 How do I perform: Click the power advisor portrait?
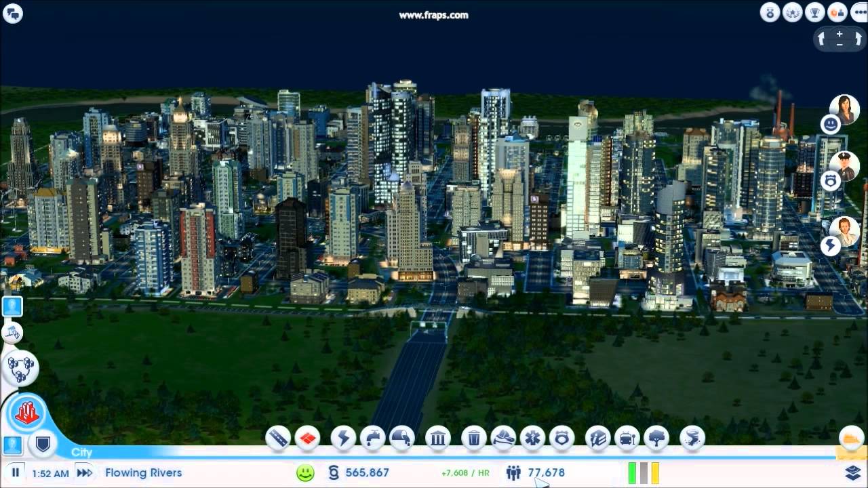point(845,231)
